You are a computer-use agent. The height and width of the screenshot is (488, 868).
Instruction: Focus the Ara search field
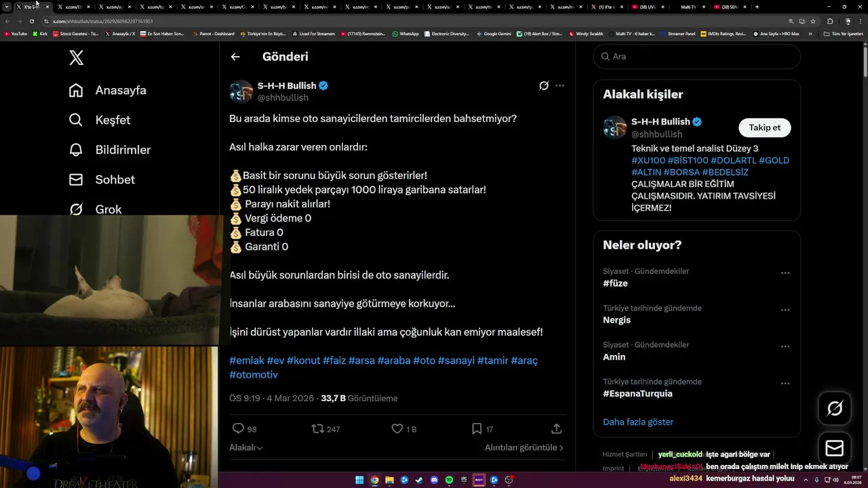(x=697, y=56)
